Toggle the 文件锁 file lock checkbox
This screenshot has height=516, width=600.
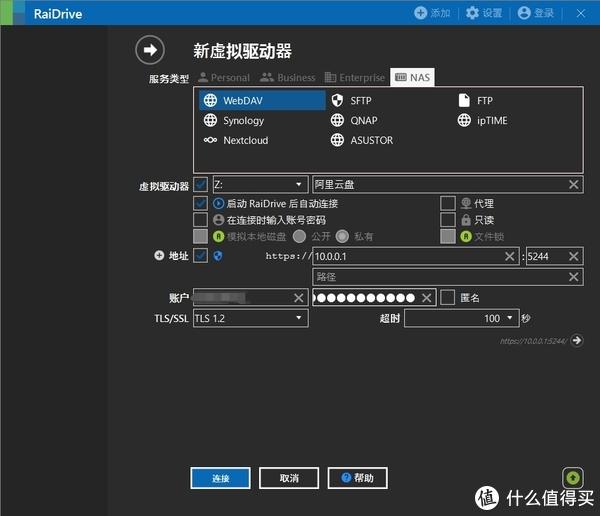448,237
